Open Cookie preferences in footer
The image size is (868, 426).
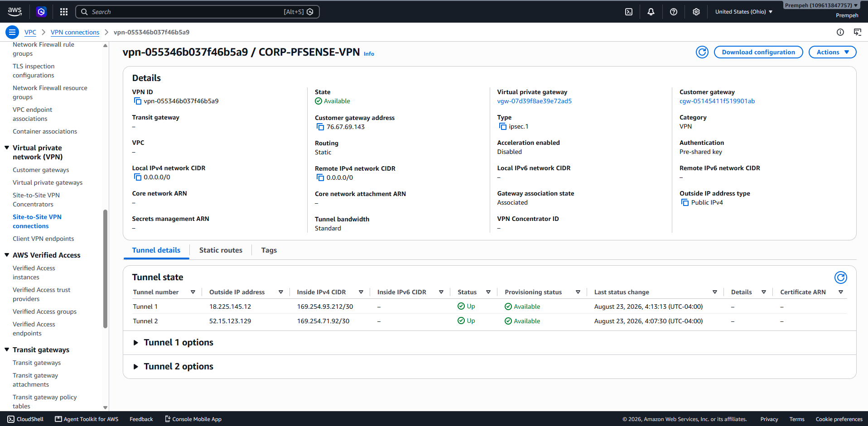839,419
